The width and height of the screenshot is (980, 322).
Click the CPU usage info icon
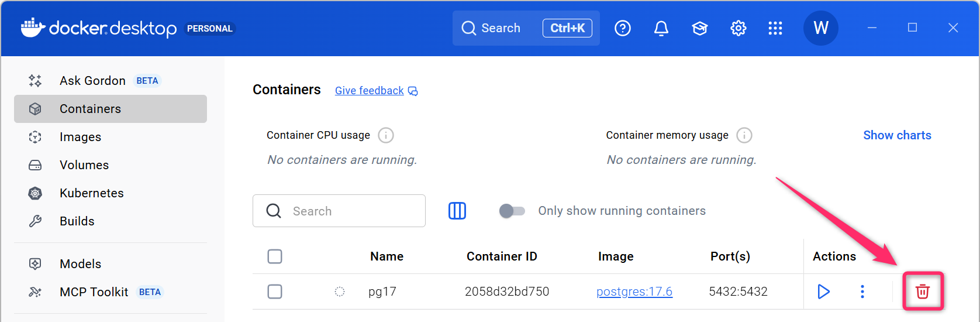coord(385,135)
